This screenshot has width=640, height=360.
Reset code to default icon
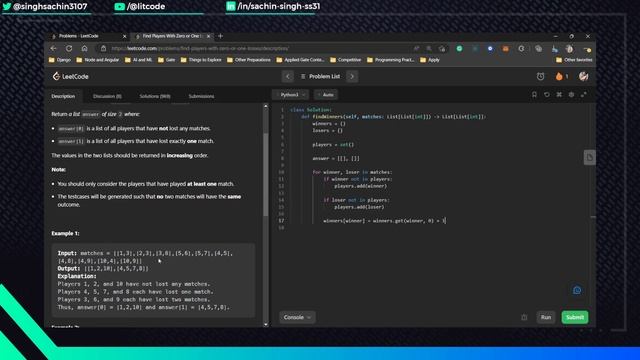(547, 95)
